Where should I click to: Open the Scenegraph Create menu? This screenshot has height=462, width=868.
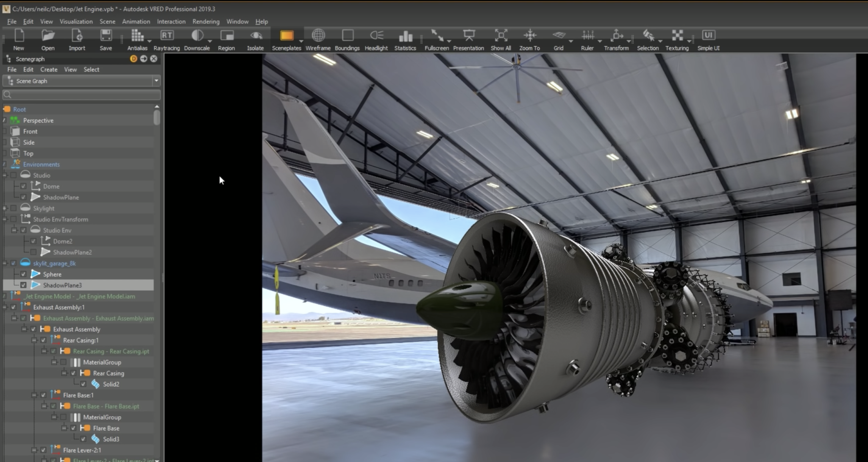(49, 70)
